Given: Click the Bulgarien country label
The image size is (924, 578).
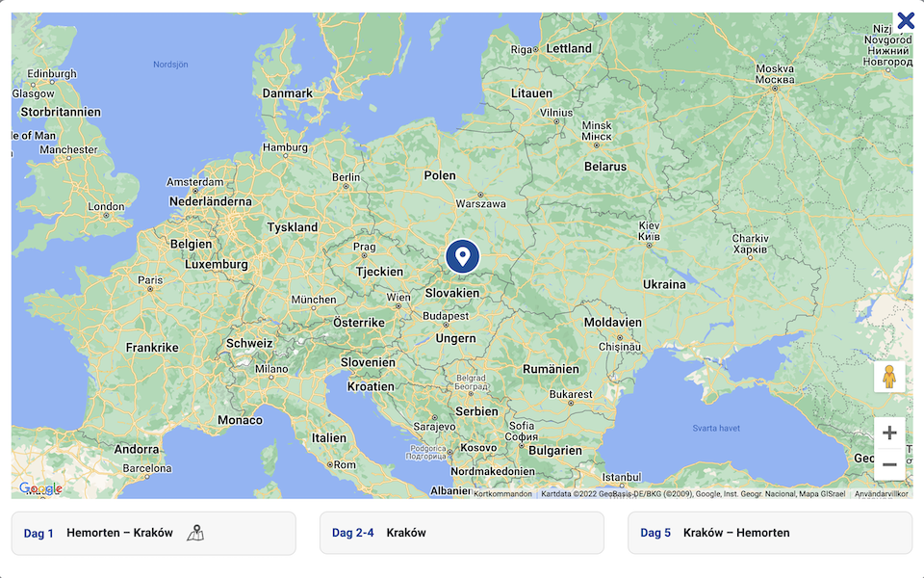Looking at the screenshot, I should tap(555, 451).
